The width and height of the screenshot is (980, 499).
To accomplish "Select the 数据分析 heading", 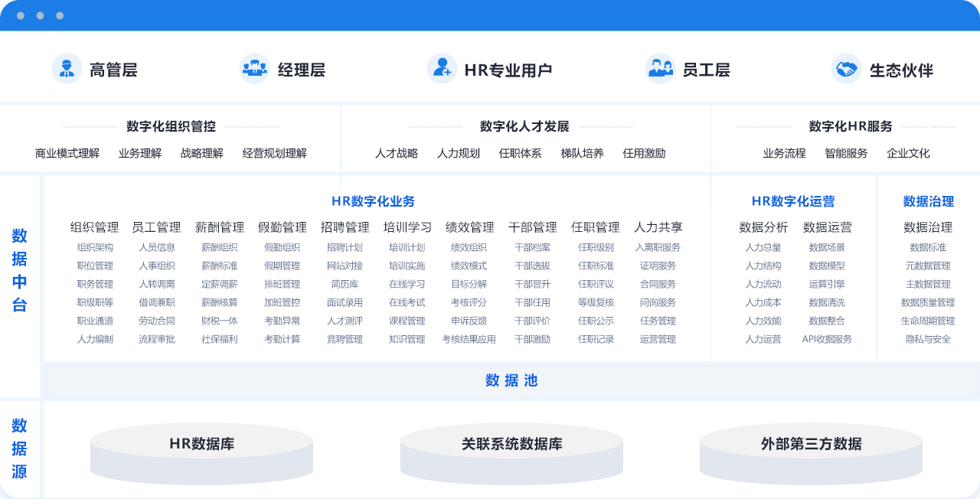I will point(763,227).
